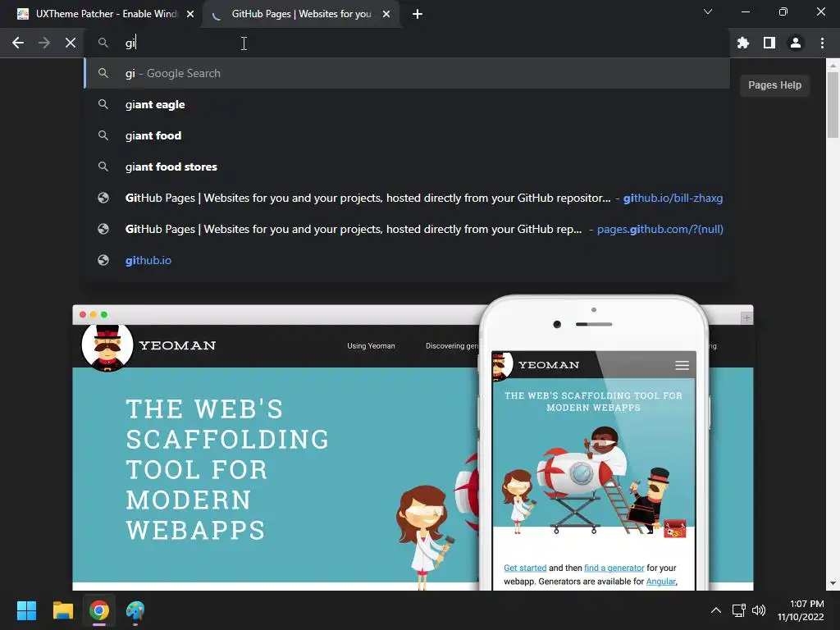Follow the 'Get started' link
Screen dimensions: 840x630
[x=525, y=568]
